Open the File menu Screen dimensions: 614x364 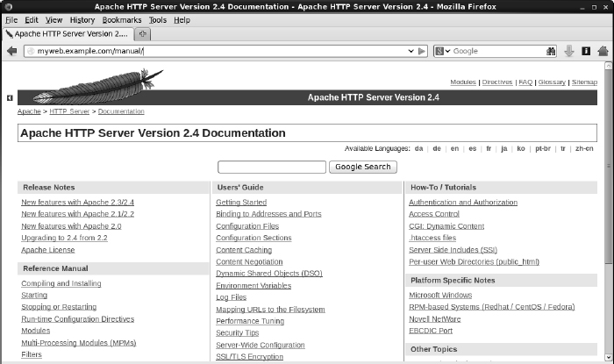[11, 20]
